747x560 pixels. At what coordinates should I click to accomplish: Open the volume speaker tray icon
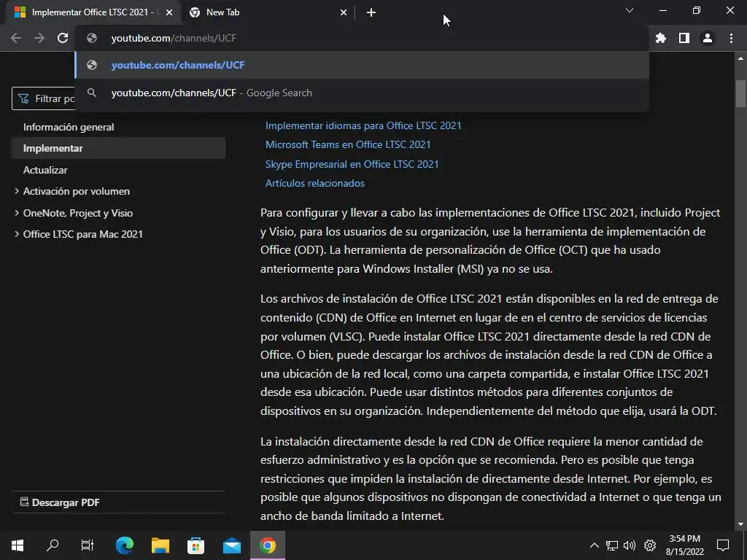click(630, 545)
